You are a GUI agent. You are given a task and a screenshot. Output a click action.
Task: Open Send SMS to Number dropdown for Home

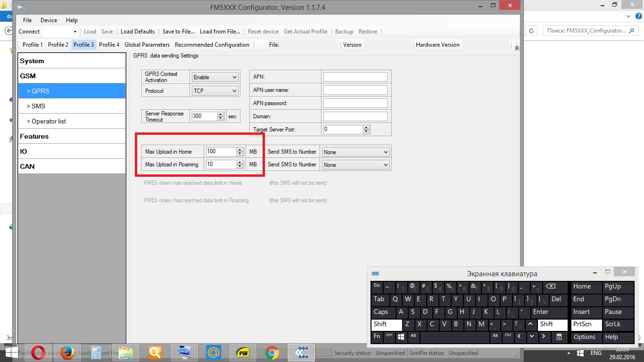(x=356, y=152)
